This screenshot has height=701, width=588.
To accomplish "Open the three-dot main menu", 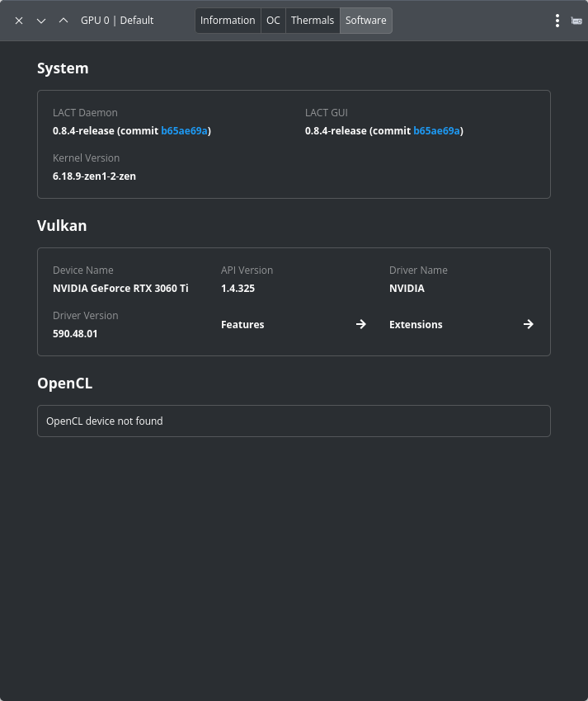I will tap(557, 21).
